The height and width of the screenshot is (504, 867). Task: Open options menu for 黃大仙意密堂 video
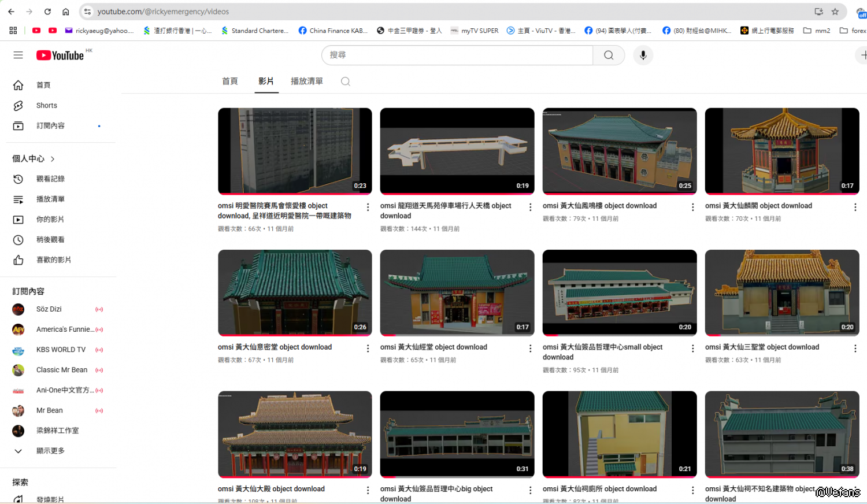(x=368, y=349)
